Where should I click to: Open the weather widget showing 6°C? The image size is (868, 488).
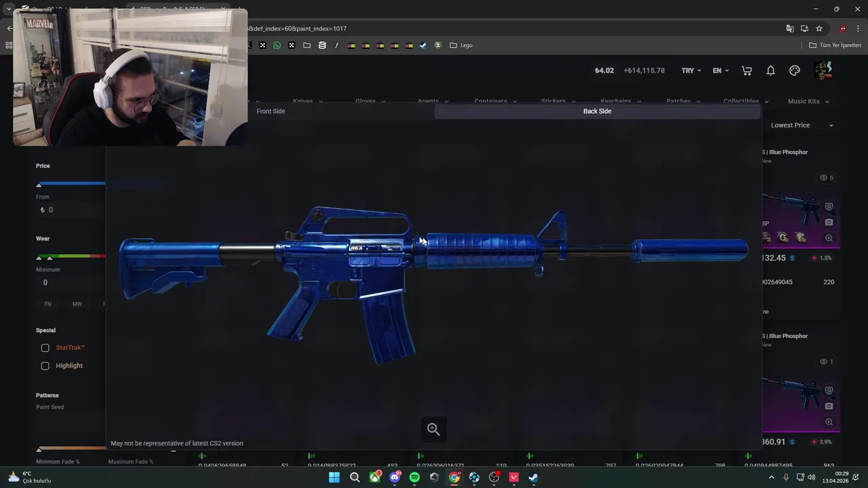pyautogui.click(x=29, y=477)
